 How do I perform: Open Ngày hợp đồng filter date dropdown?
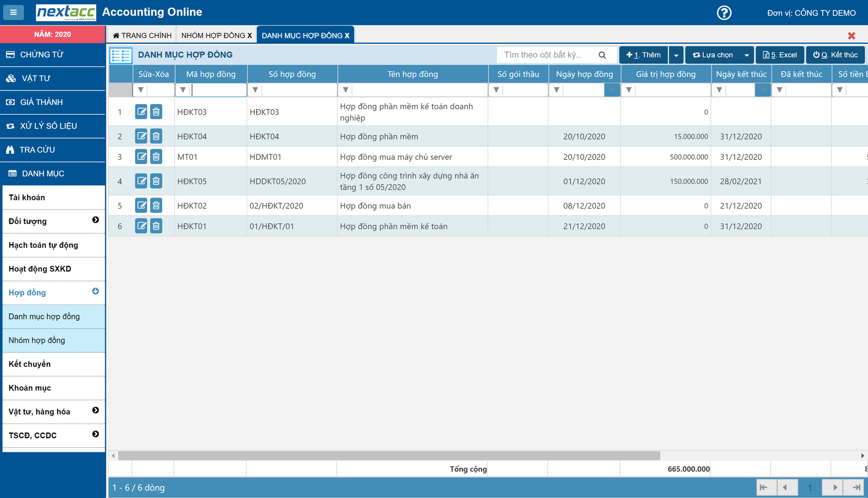[x=612, y=90]
